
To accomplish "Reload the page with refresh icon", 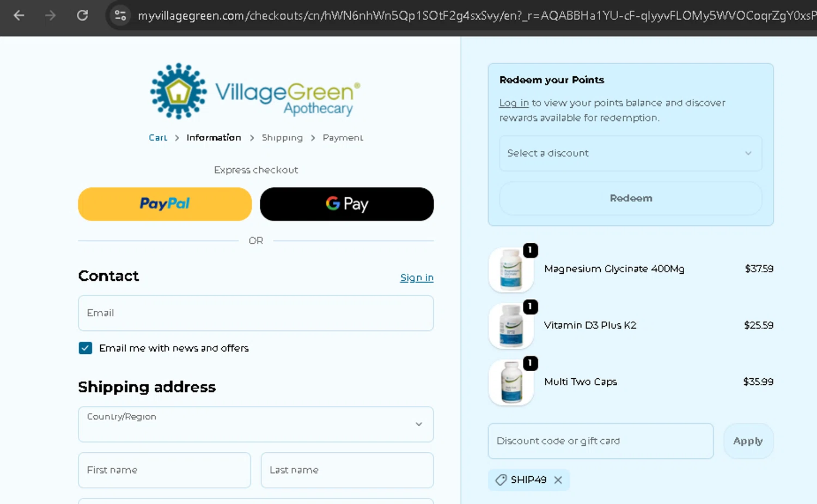I will (x=82, y=15).
